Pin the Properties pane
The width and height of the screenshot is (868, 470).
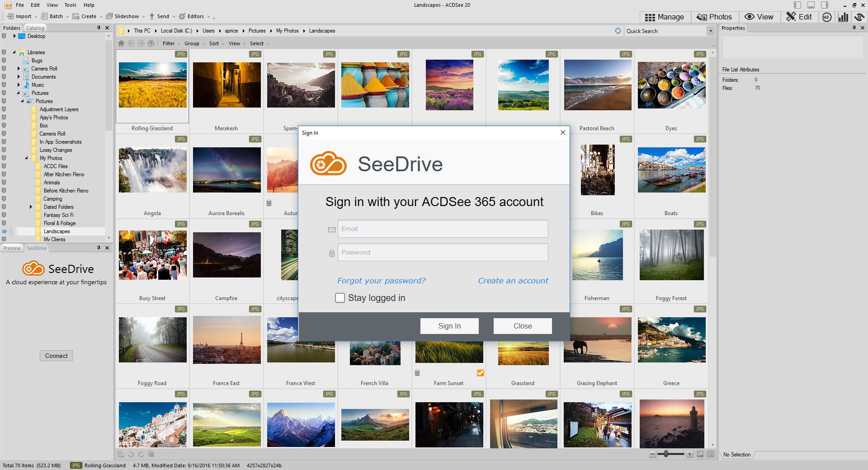click(854, 28)
